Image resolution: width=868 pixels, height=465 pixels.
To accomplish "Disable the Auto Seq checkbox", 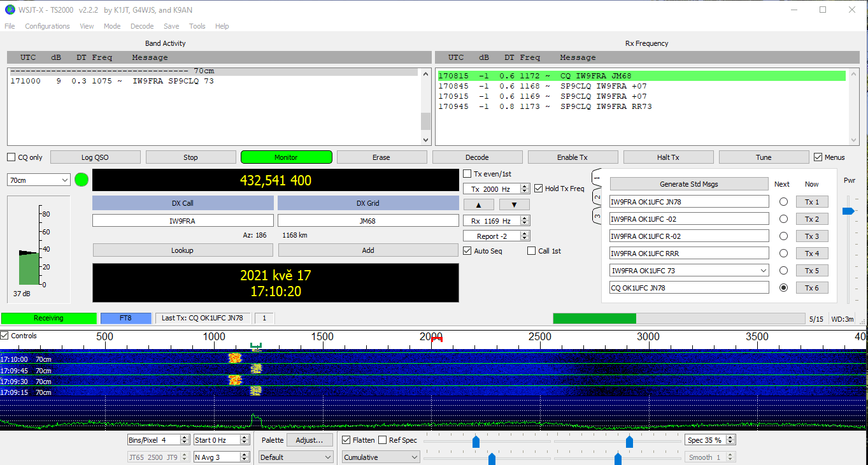I will click(467, 251).
